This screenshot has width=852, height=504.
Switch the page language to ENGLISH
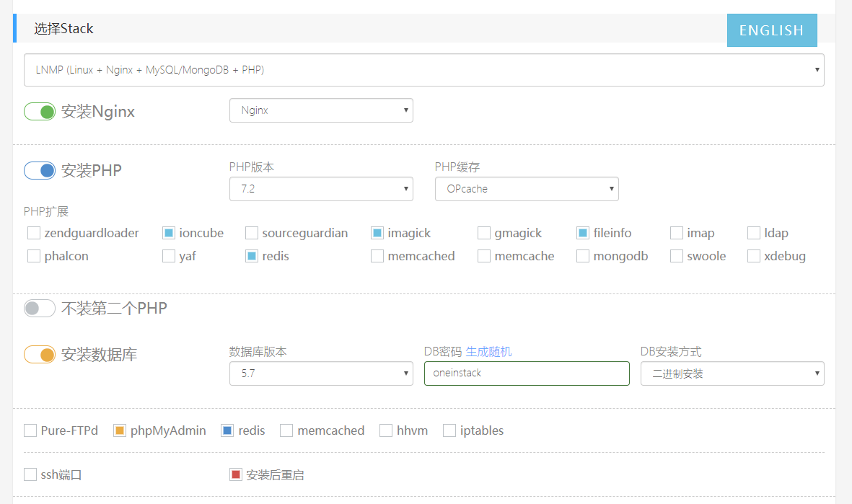click(771, 30)
